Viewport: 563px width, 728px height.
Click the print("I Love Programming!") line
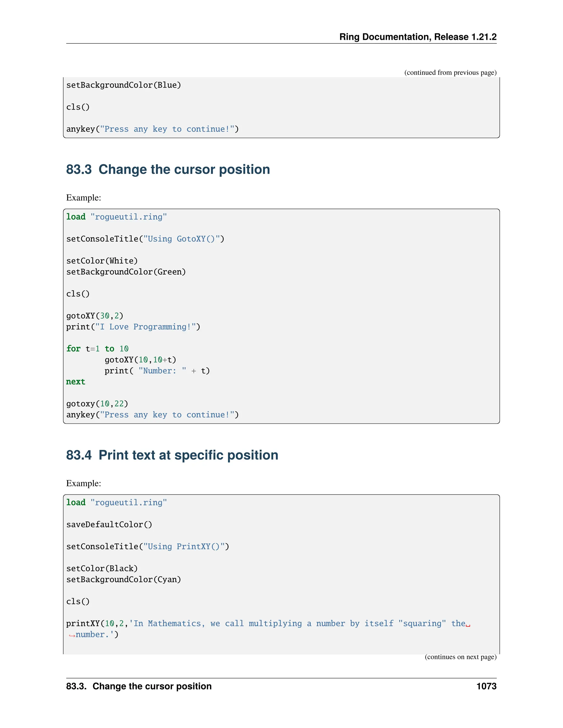133,327
